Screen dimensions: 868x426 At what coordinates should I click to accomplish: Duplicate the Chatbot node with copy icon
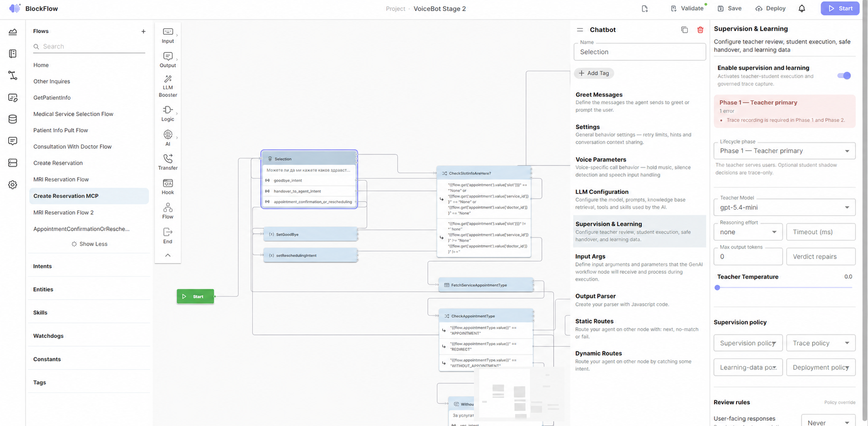click(684, 30)
